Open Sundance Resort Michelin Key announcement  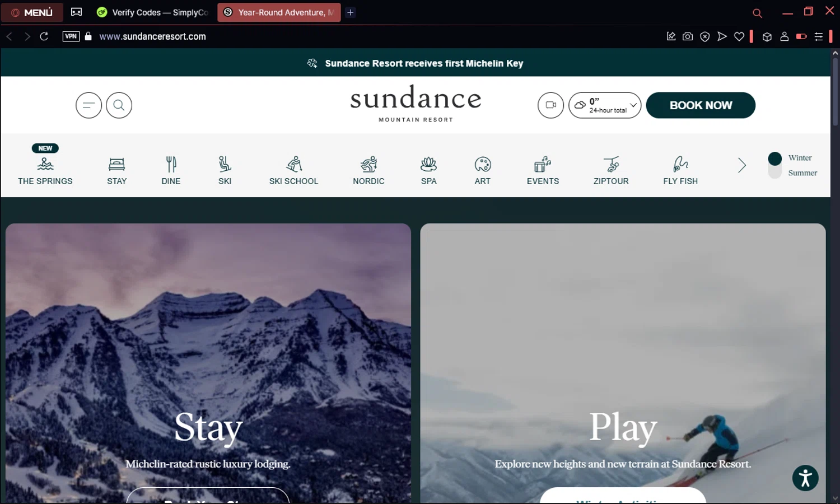pos(416,63)
